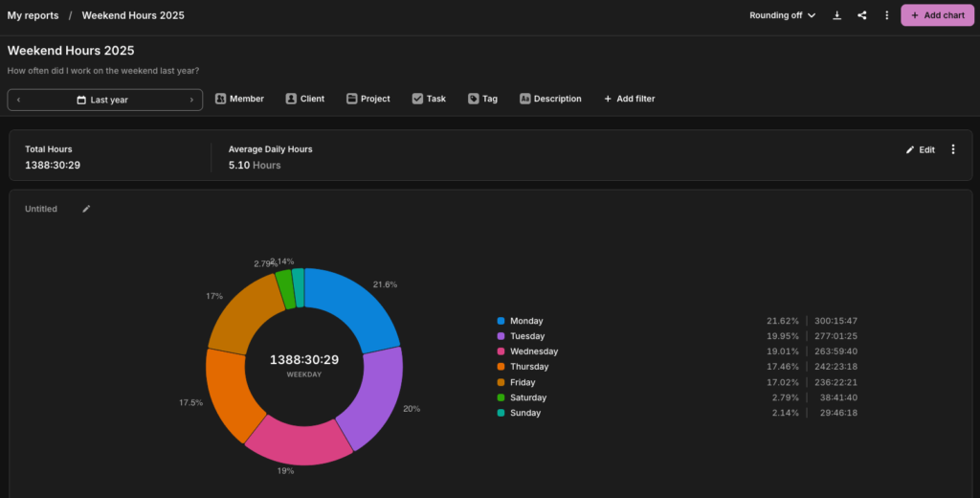
Task: Go to previous date range arrow
Action: (19, 100)
